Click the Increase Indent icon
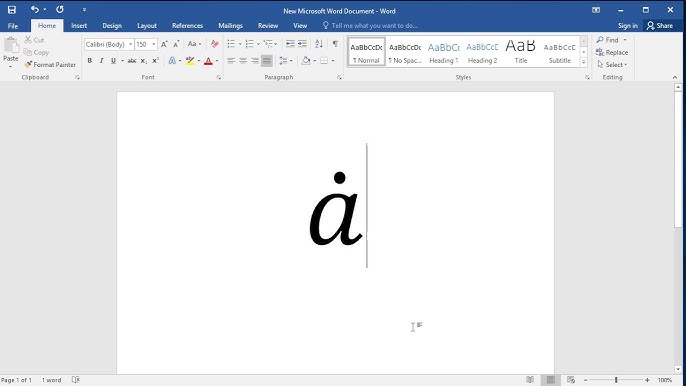The height and width of the screenshot is (386, 686). 302,44
